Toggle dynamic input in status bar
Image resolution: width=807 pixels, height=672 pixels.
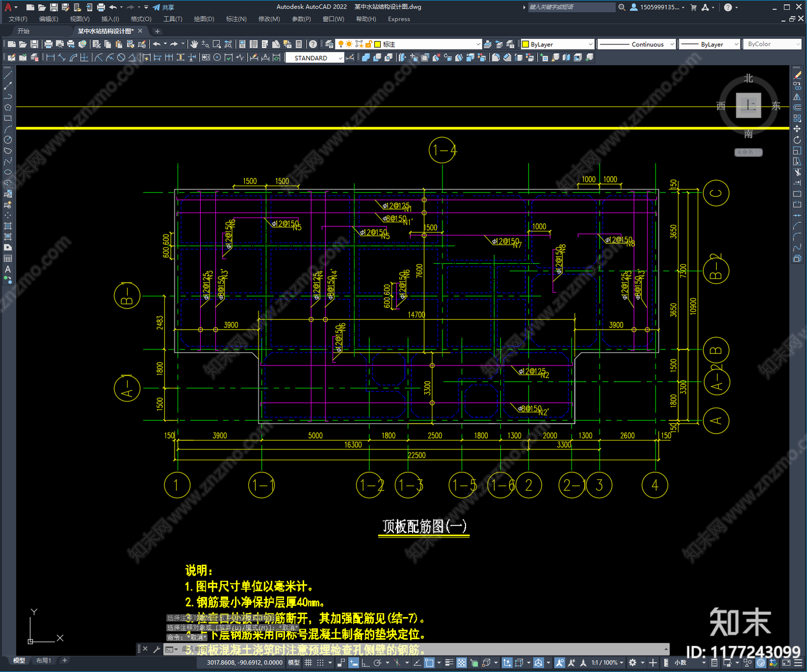[354, 662]
